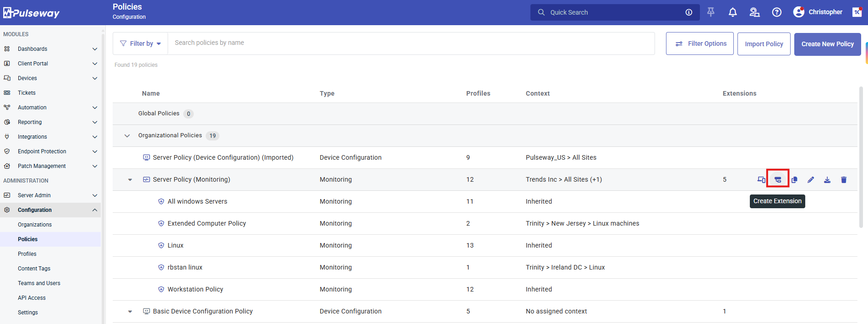This screenshot has height=324, width=868.
Task: Expand the Devices menu chevron
Action: tap(95, 78)
